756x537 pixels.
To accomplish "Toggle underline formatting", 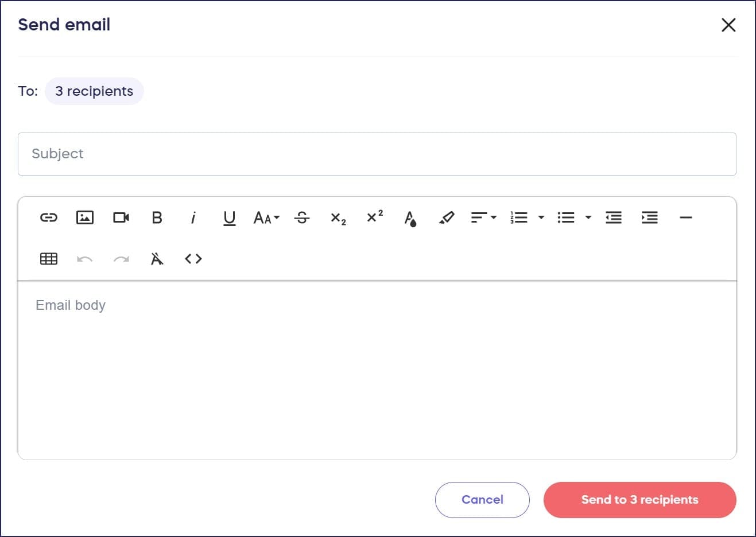I will click(229, 217).
